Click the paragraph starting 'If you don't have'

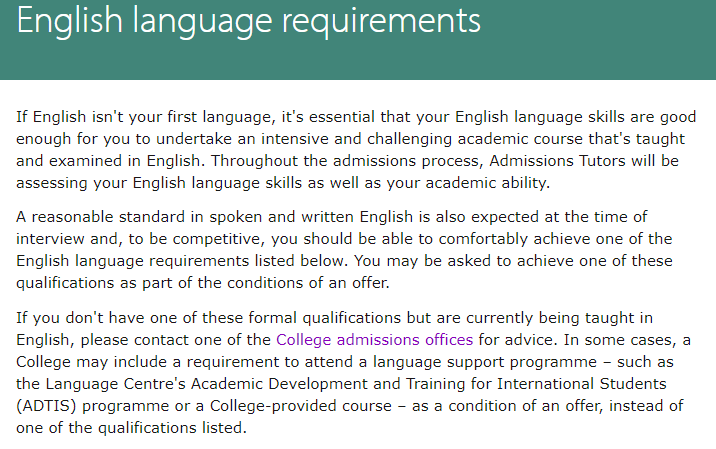pyautogui.click(x=353, y=373)
